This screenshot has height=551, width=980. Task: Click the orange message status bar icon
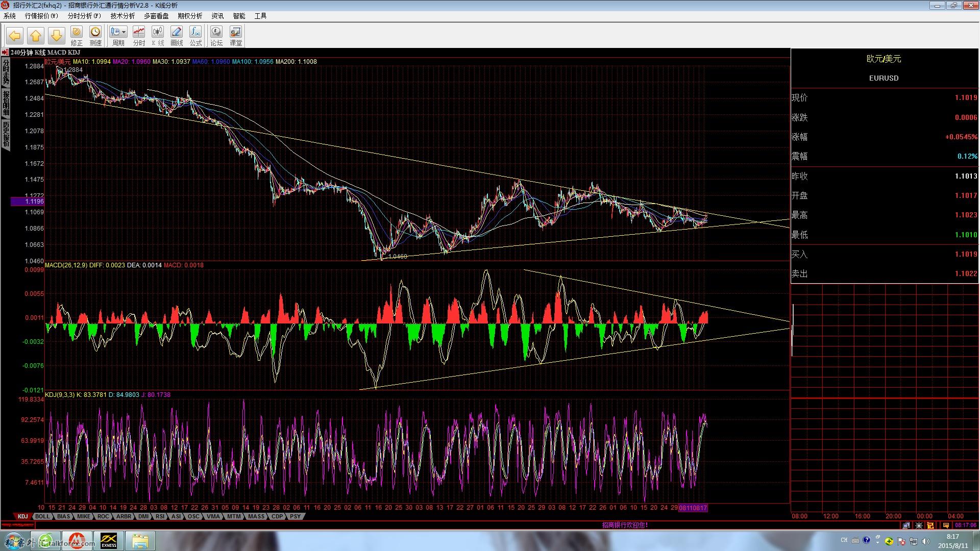(946, 525)
